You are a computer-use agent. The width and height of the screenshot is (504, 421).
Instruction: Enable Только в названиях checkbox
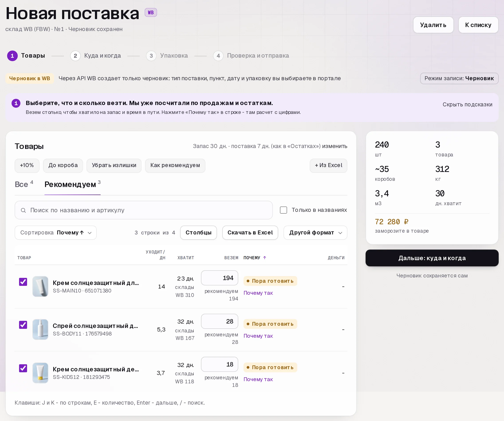(x=283, y=210)
